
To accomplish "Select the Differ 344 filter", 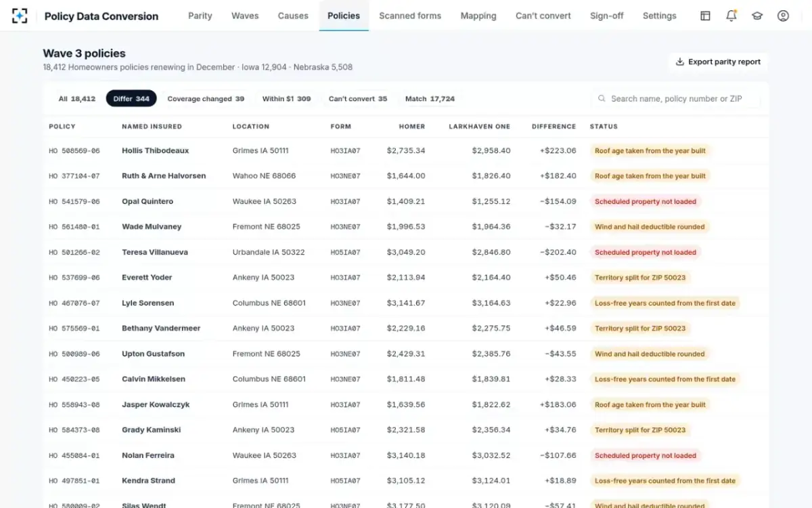I will point(131,99).
